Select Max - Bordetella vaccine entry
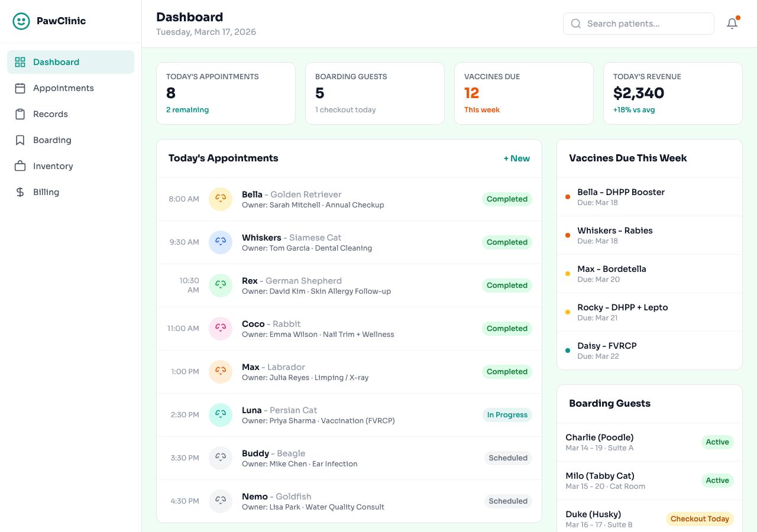Image resolution: width=757 pixels, height=532 pixels. tap(649, 274)
